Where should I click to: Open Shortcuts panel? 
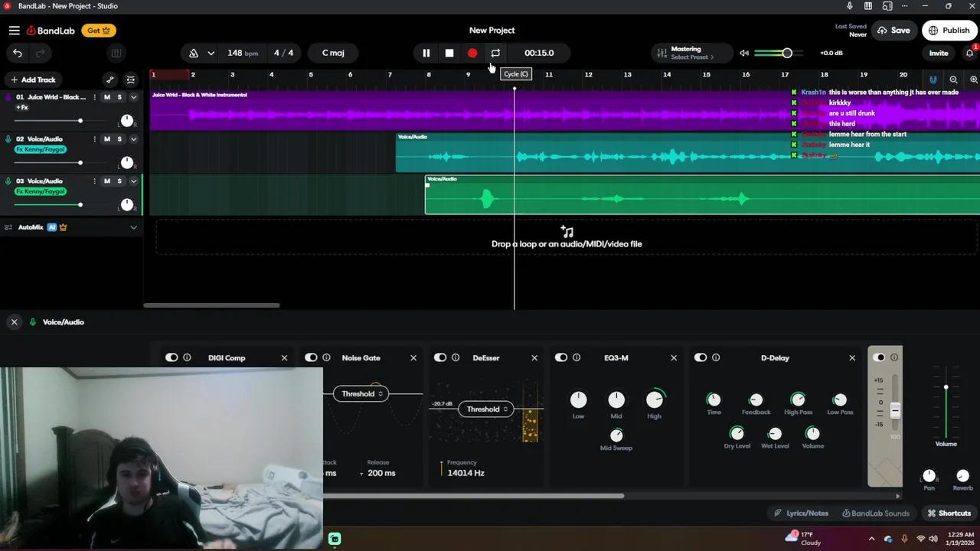tap(949, 514)
